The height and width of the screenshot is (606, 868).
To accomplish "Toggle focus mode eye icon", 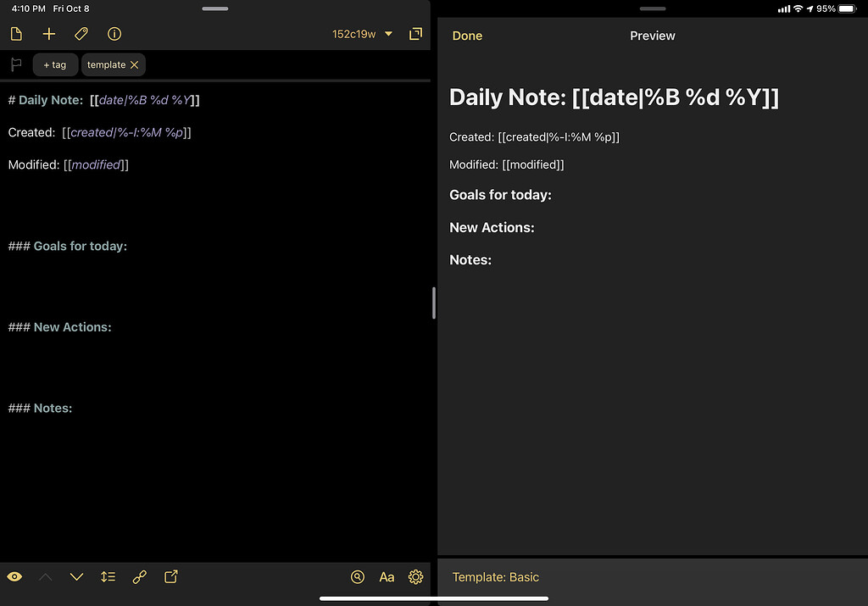I will [14, 577].
